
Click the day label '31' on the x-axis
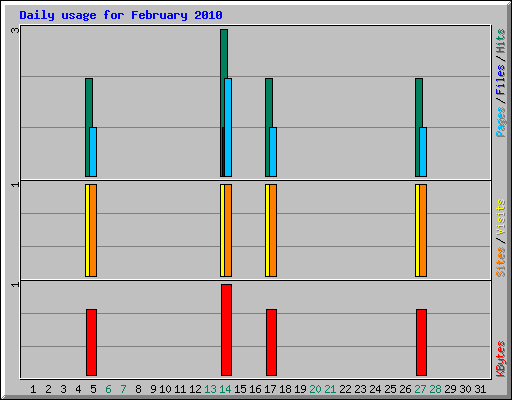[x=480, y=389]
